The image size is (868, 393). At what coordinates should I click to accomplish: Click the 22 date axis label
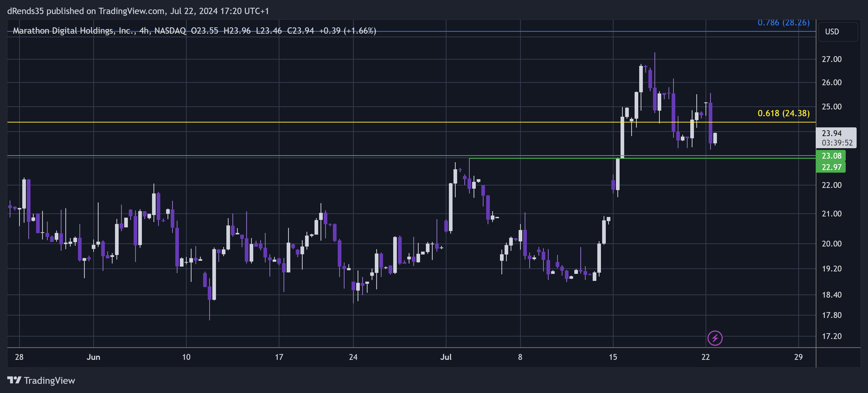coord(706,357)
